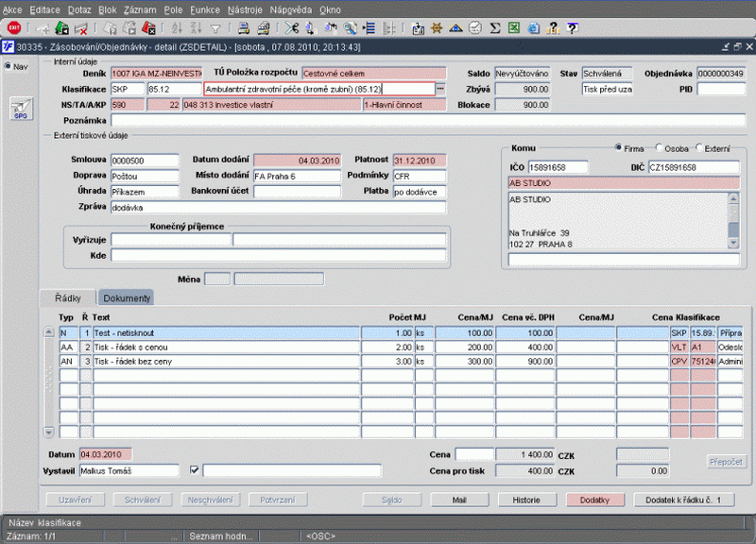
Task: Click the IČO field with 15891658
Action: [558, 167]
